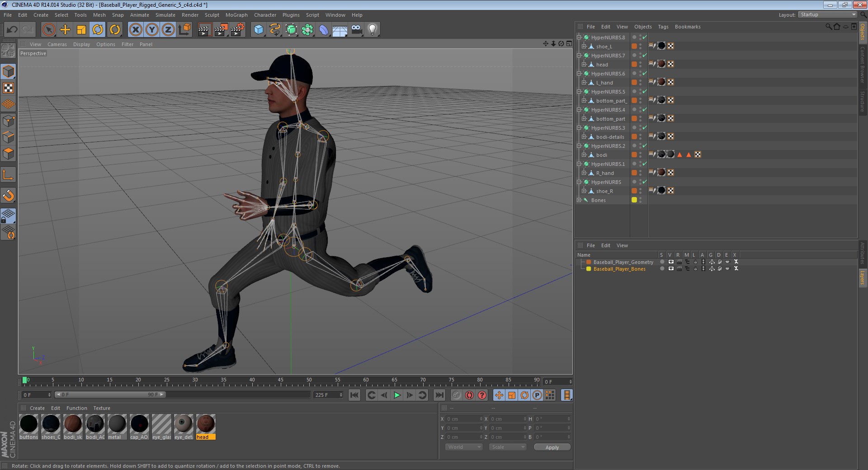Select the Baseball_Player_Bones layer name

coord(619,269)
